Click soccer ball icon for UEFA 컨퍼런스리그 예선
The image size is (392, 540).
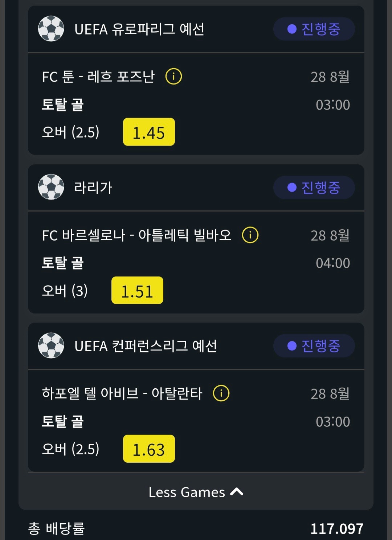click(51, 345)
